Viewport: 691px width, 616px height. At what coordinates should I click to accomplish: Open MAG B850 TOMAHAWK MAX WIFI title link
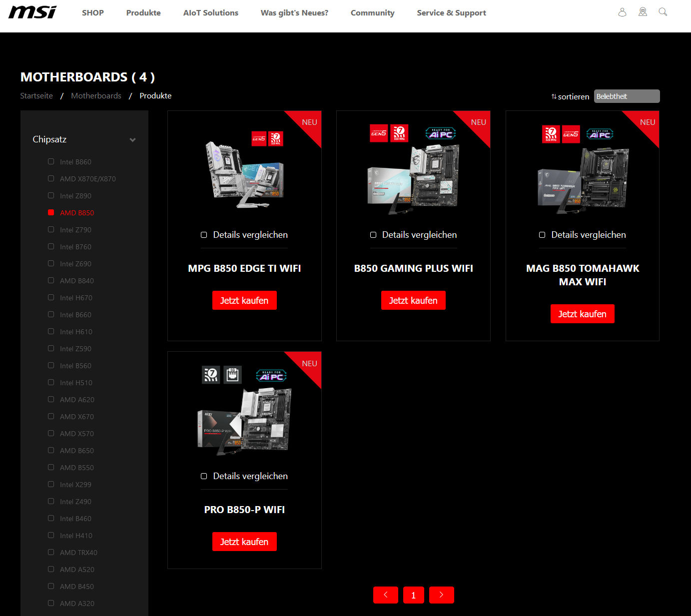583,275
